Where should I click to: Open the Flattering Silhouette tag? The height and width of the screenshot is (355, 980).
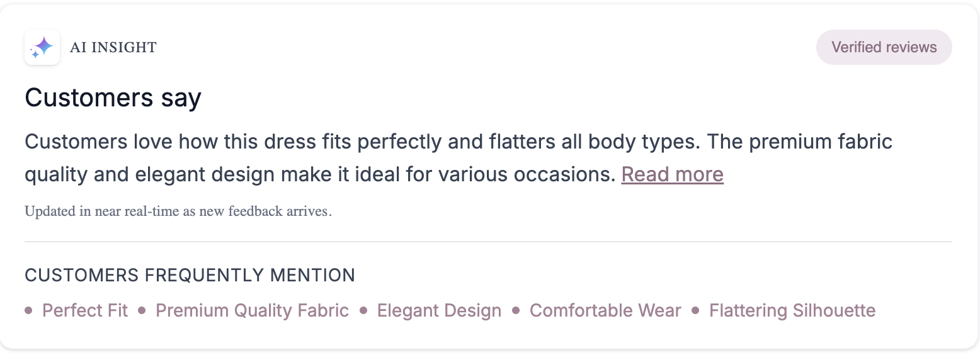point(792,310)
